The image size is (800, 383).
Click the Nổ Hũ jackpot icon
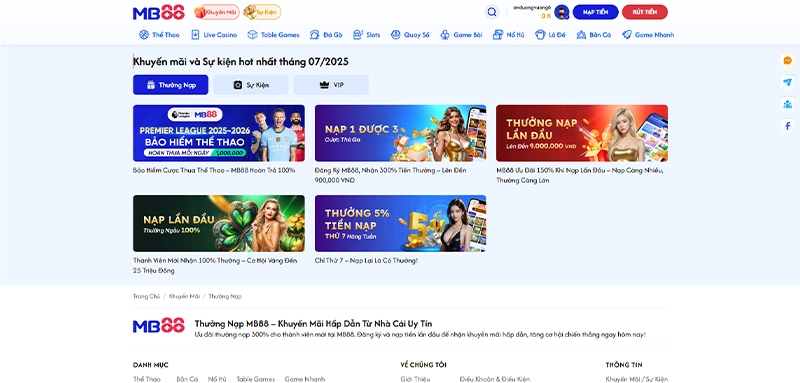coord(498,35)
